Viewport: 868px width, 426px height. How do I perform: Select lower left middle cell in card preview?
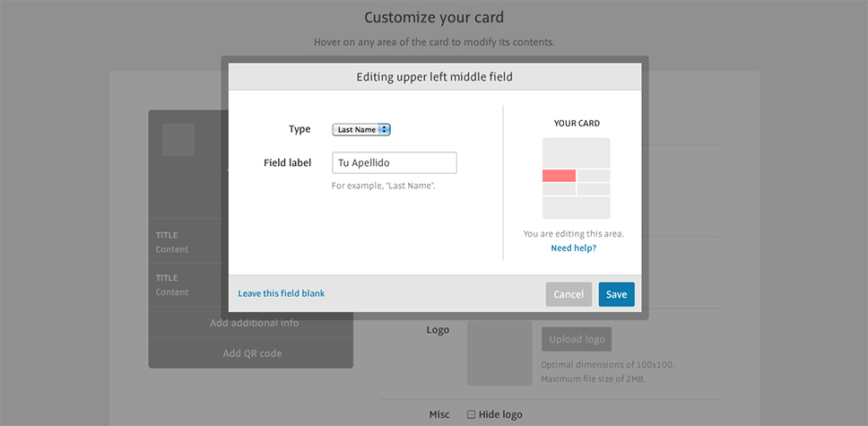(560, 189)
